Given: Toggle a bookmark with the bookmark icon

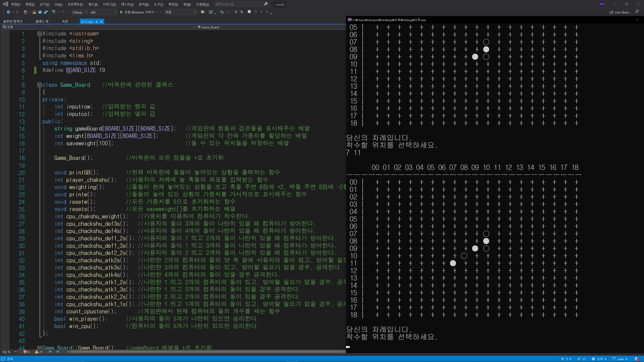Looking at the screenshot, I should click(249, 12).
